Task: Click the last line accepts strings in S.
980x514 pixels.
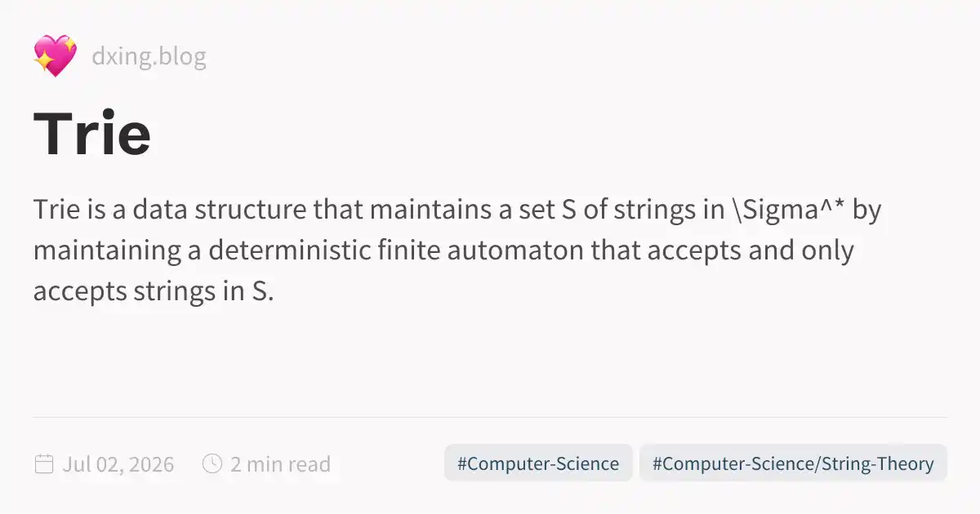Action: [x=154, y=290]
